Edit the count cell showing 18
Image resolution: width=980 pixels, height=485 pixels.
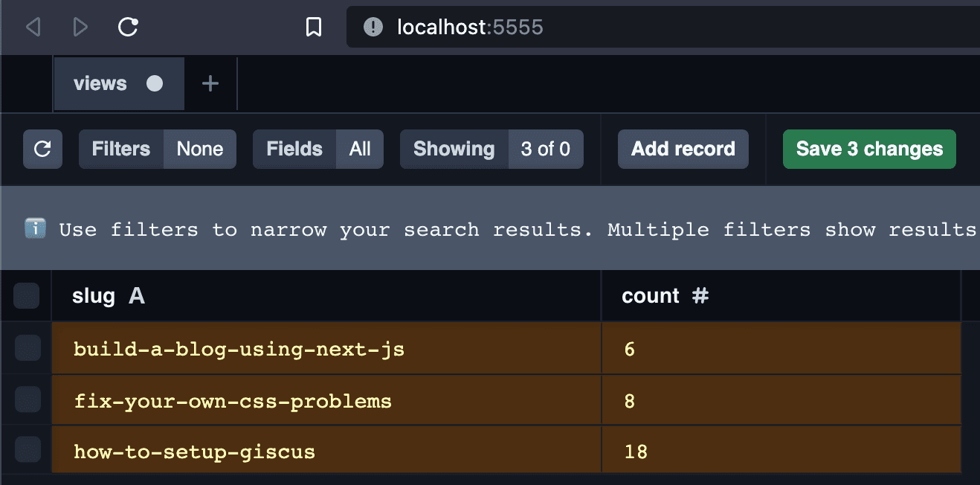pyautogui.click(x=781, y=450)
